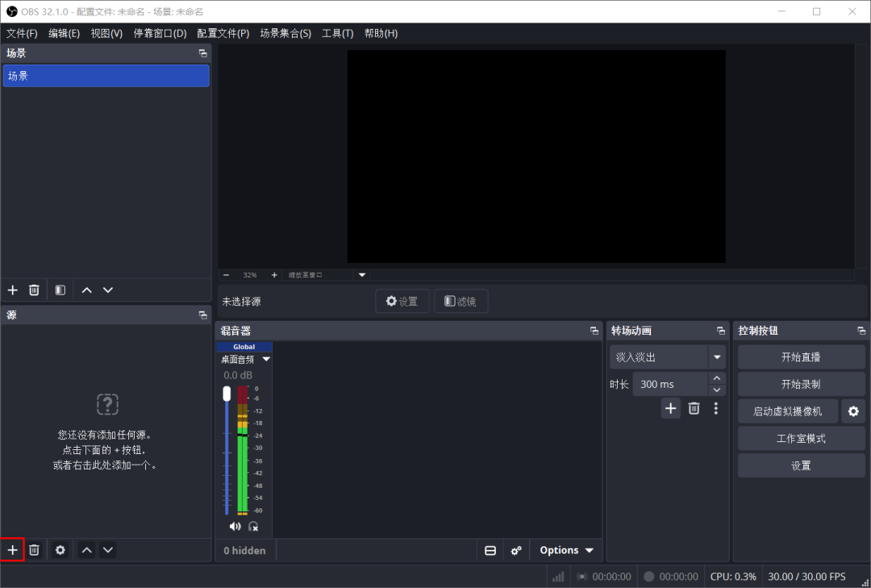Click the remove scene trash icon
Screen dimensions: 871x588
click(34, 290)
